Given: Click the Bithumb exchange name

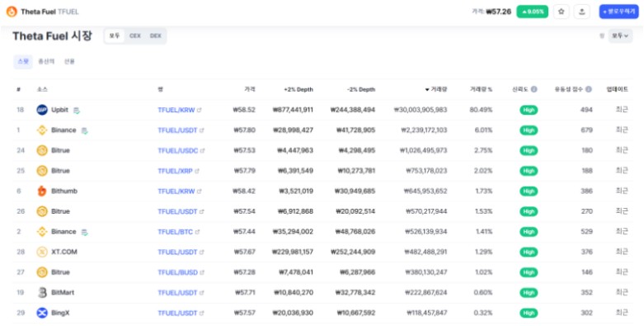Looking at the screenshot, I should click(x=64, y=191).
